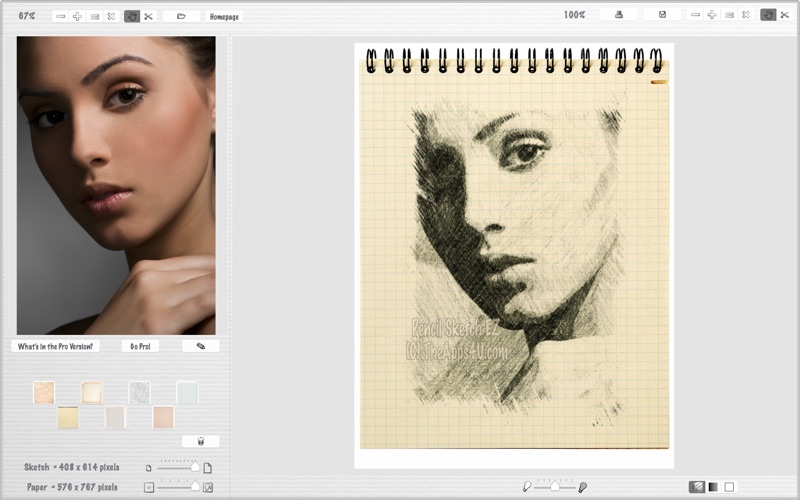Viewport: 800px width, 500px height.
Task: Choose the crumpled peach paper swatch
Action: tap(44, 393)
